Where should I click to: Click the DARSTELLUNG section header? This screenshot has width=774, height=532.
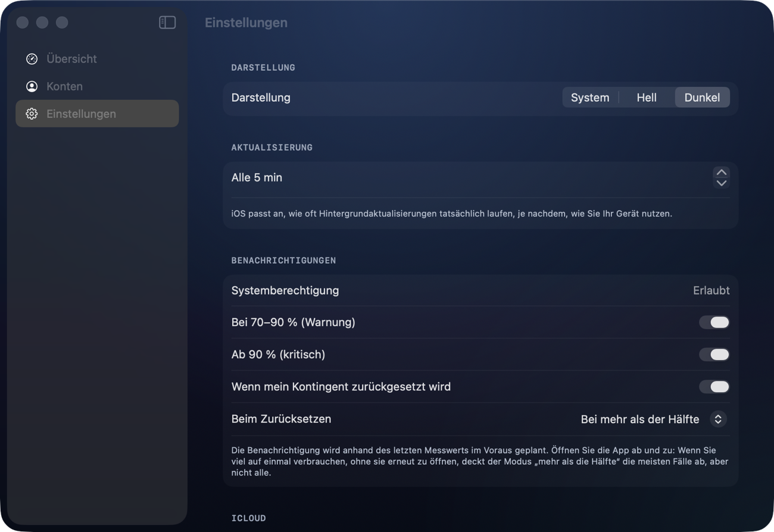[263, 68]
